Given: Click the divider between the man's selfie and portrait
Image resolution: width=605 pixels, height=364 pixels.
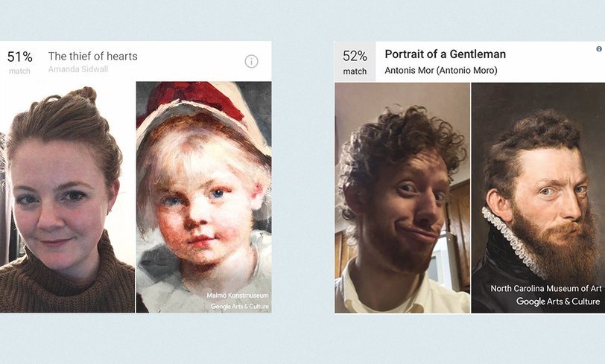Looking at the screenshot, I should [471, 197].
